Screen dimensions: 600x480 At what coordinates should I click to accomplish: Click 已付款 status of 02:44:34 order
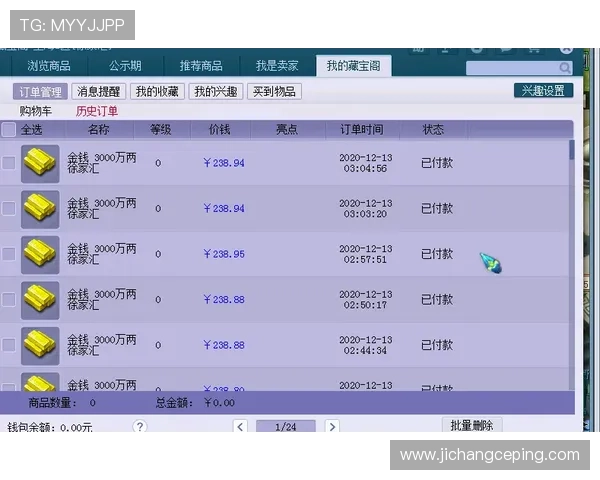tap(437, 345)
